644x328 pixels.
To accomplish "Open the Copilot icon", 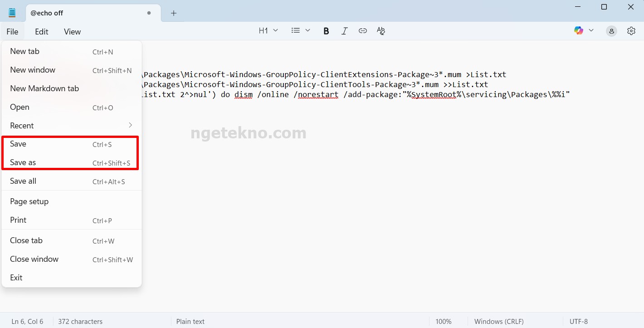I will pos(579,30).
